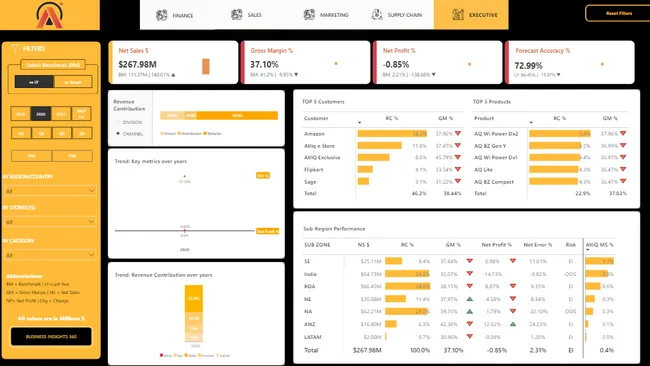Open the By Region/Country dropdown
Viewport: 650px width, 366px height.
50,191
